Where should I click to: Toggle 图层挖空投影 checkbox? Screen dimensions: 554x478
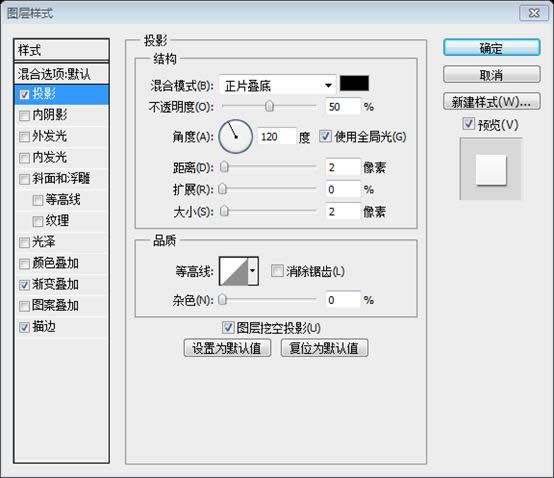(x=228, y=327)
